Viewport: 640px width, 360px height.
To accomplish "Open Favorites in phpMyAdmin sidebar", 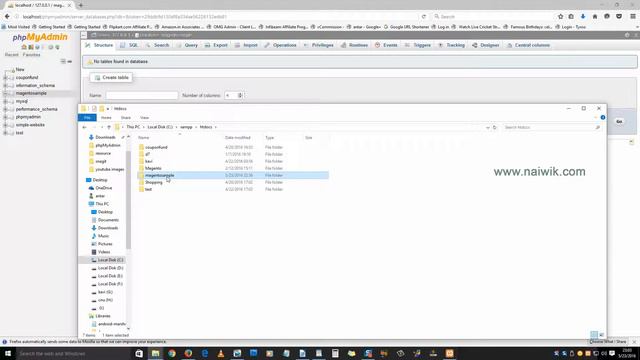I will coord(31,55).
